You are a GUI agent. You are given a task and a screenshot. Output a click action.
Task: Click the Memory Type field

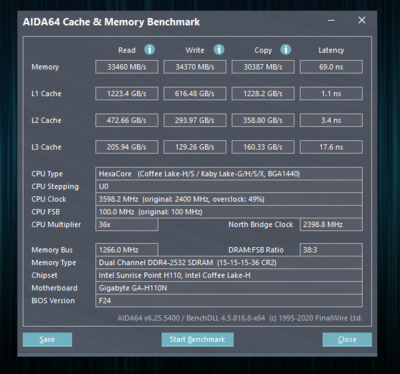229,262
